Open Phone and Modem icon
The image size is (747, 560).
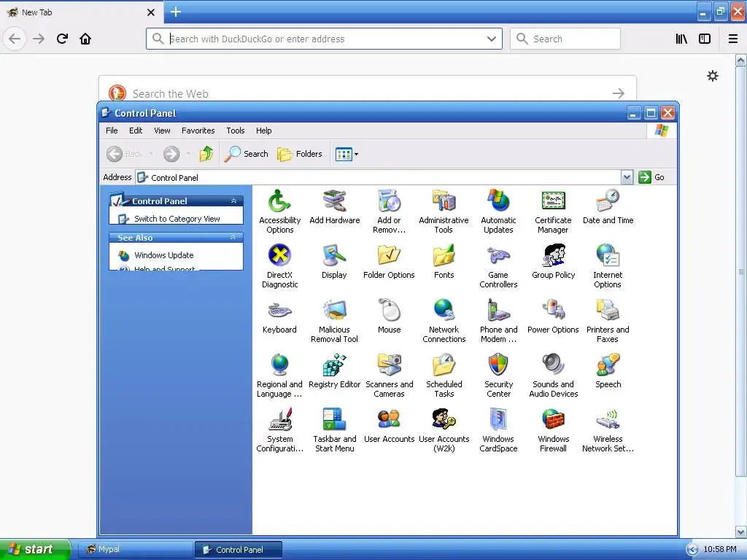click(x=498, y=321)
